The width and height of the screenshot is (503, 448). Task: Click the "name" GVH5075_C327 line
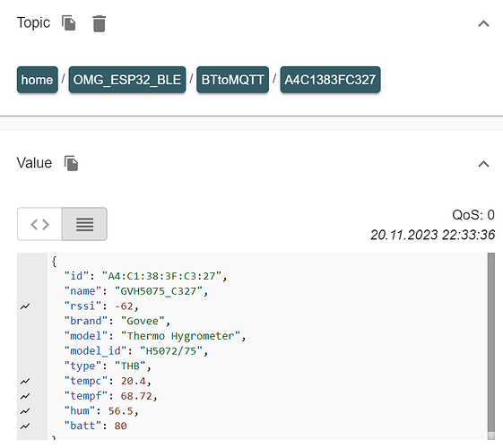[x=136, y=291]
